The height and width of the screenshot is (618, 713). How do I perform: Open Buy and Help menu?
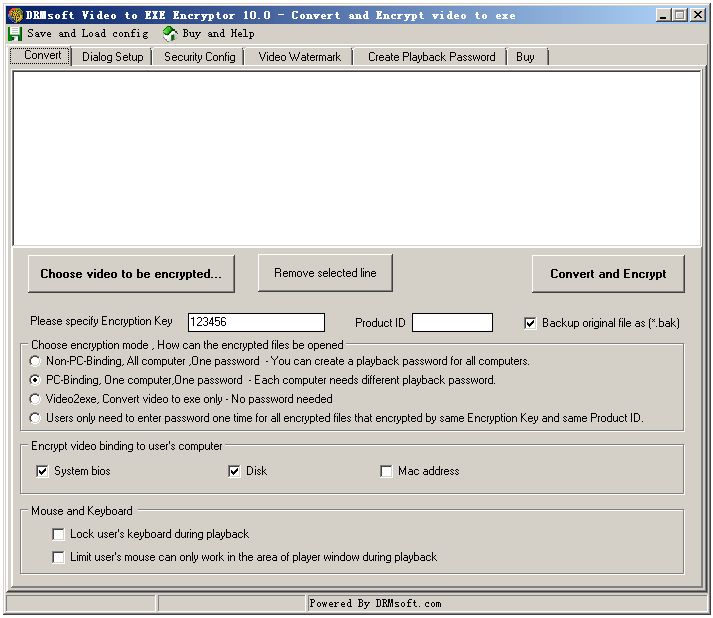click(218, 33)
